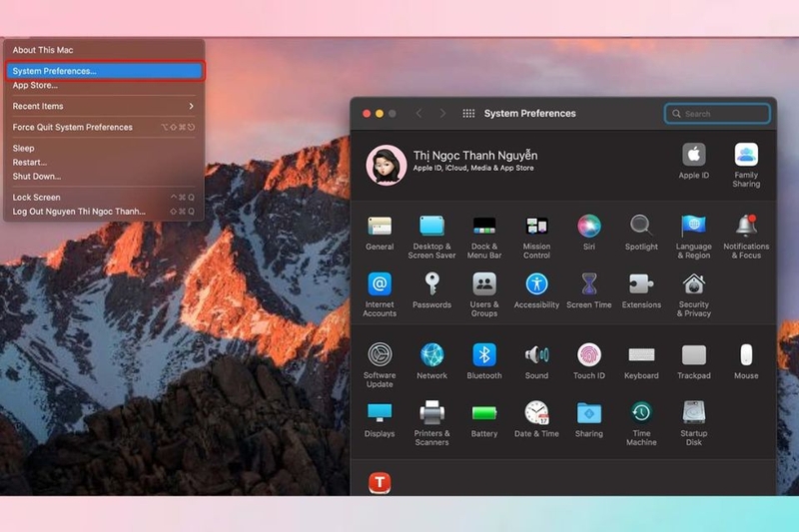Select Force Quit System Preferences
The image size is (799, 532).
(104, 127)
